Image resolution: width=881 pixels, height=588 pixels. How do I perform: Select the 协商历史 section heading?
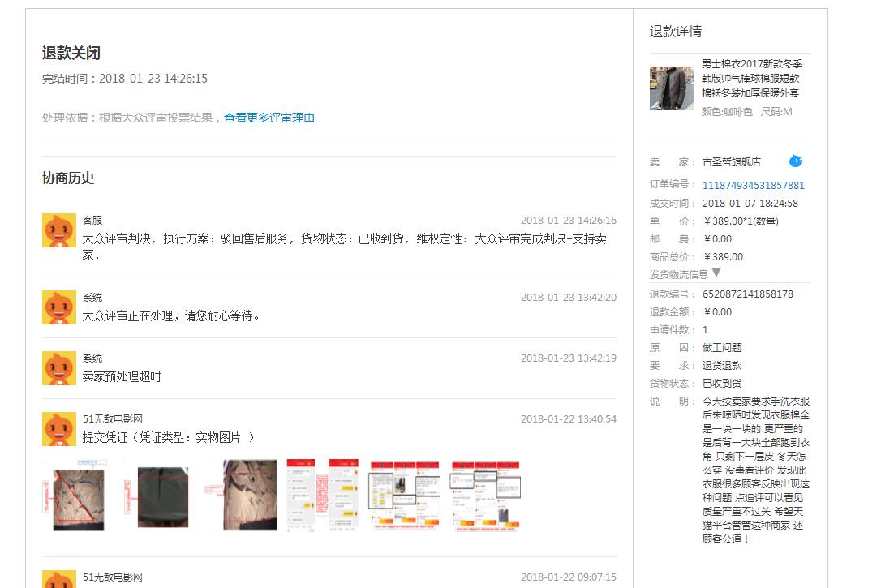[x=68, y=178]
